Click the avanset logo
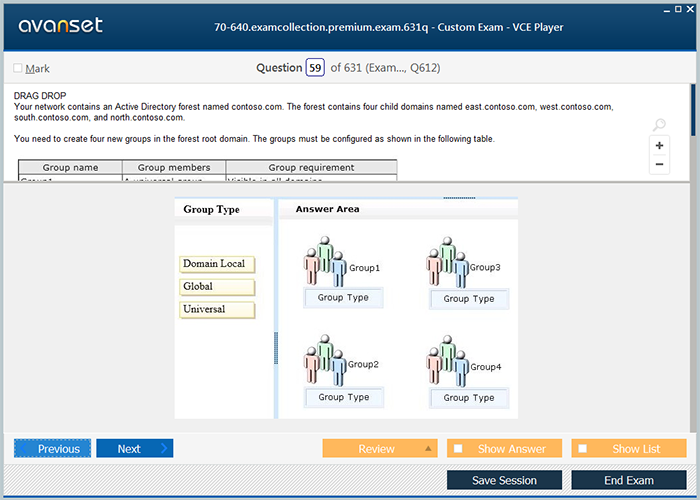Viewport: 700px width, 500px height. pos(61,25)
